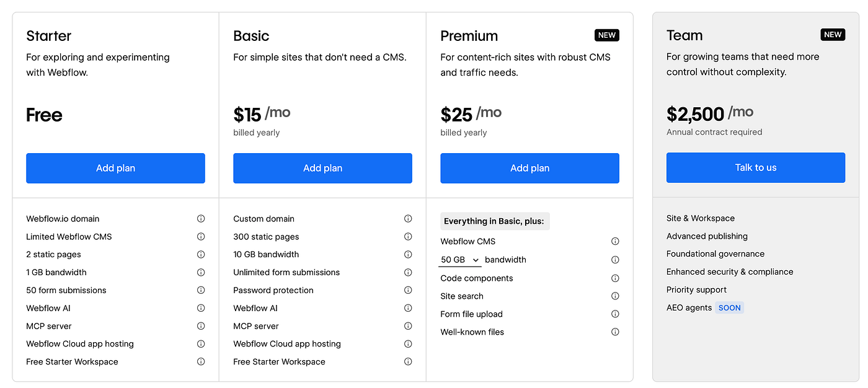Open info icon next to Site search
Screen dimensions: 868x388
click(615, 296)
